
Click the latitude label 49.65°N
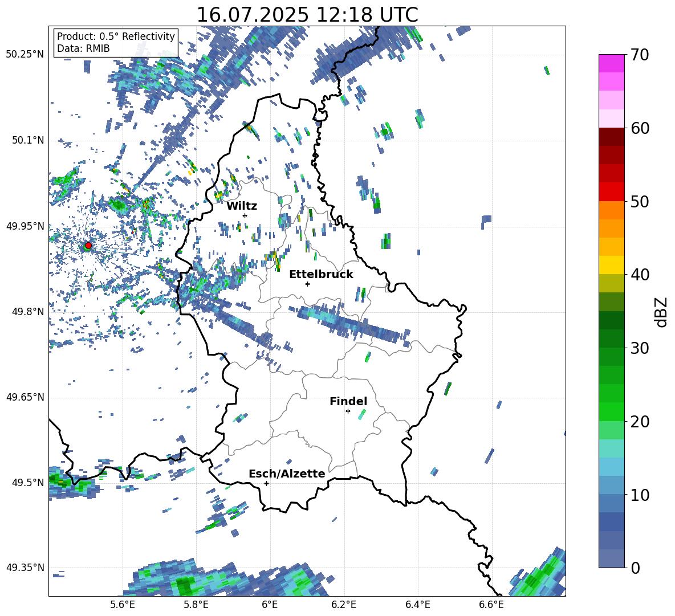pyautogui.click(x=25, y=397)
